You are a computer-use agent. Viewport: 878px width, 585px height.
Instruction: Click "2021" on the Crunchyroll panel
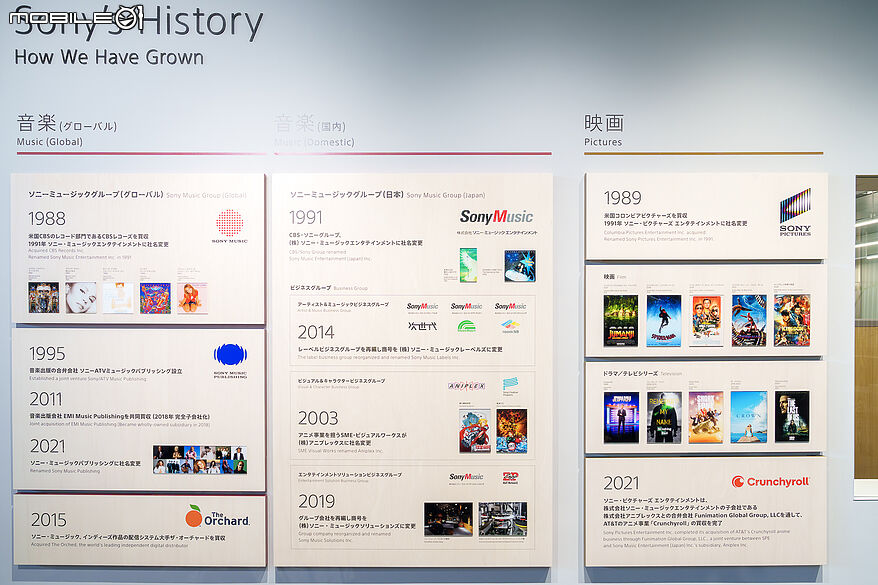[622, 483]
